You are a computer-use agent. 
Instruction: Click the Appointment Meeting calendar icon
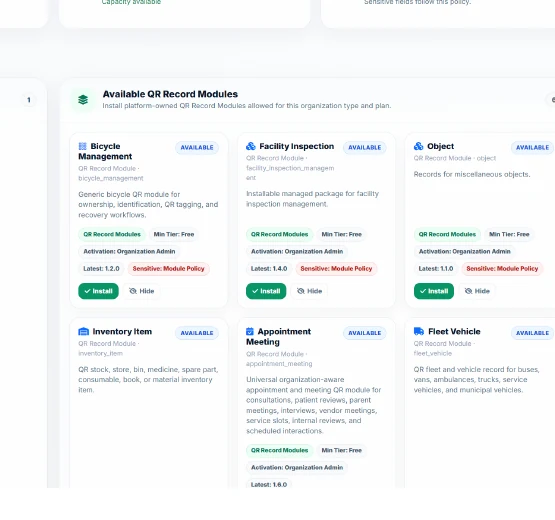point(250,332)
